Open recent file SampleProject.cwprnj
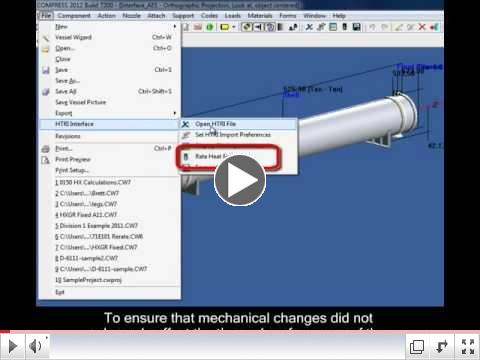Screen dimensions: 480x360 tap(109, 280)
